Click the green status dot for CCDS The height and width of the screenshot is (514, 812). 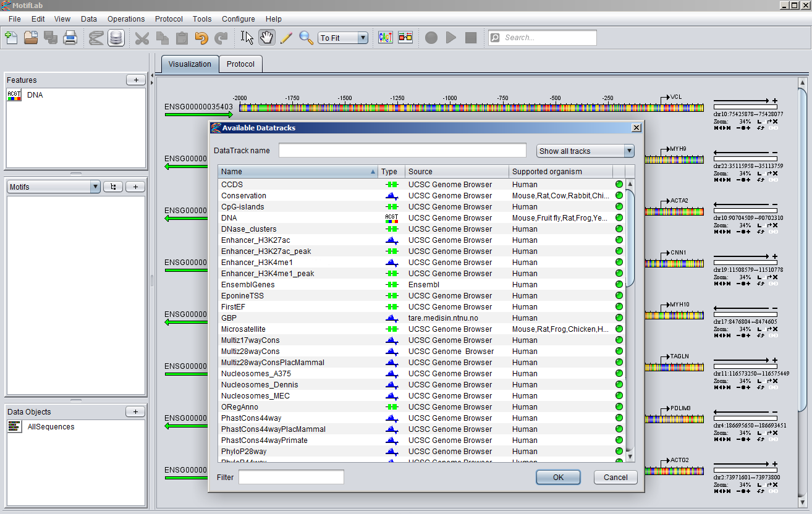(619, 184)
